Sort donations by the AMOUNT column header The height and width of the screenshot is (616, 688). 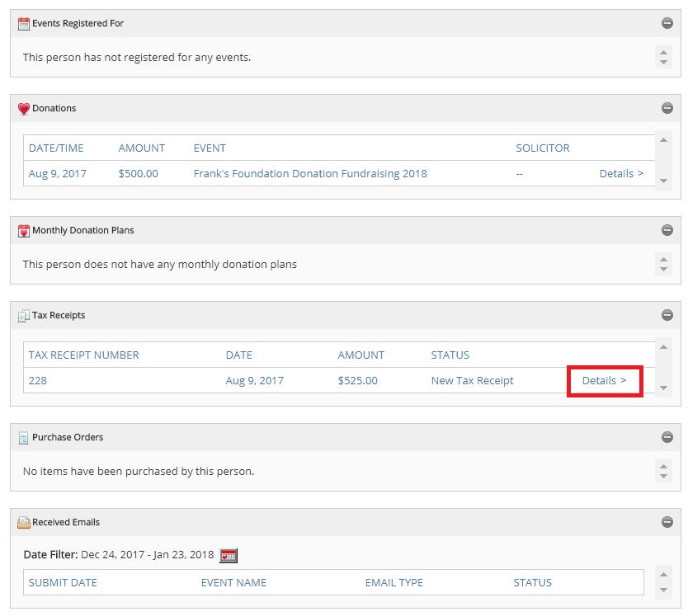pyautogui.click(x=142, y=148)
